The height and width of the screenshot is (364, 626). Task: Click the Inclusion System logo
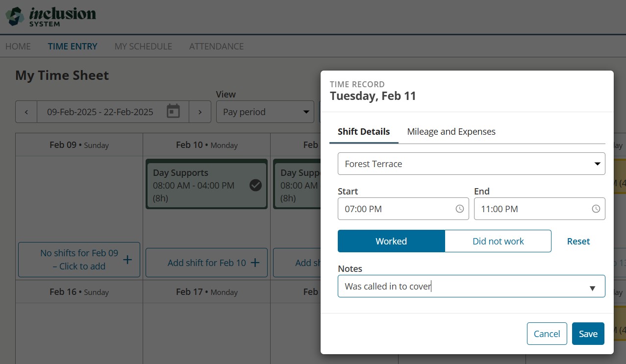coord(51,16)
